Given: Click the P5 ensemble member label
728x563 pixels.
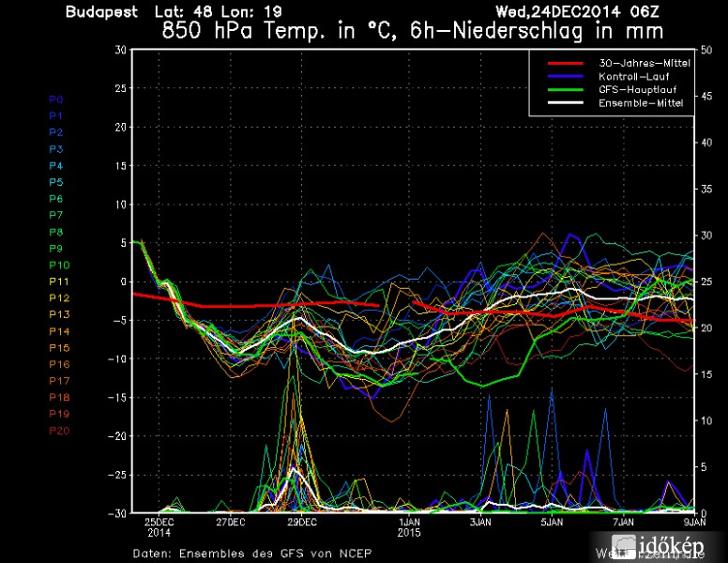Looking at the screenshot, I should coord(56,182).
